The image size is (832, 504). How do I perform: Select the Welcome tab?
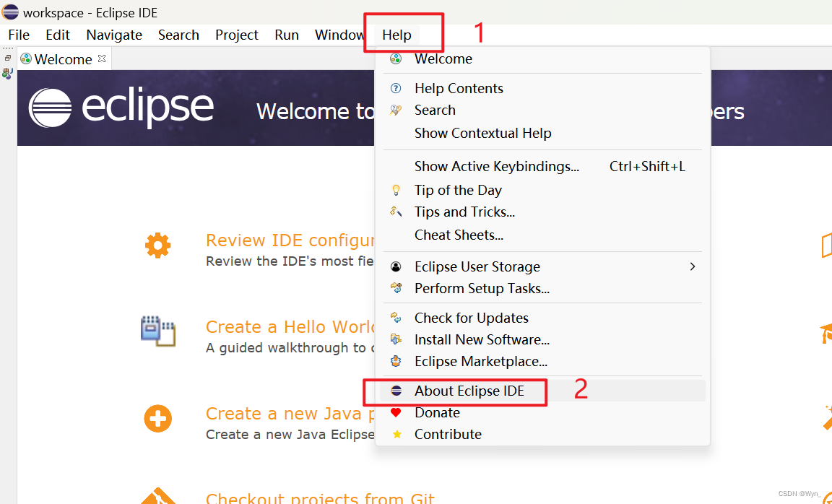coord(63,59)
